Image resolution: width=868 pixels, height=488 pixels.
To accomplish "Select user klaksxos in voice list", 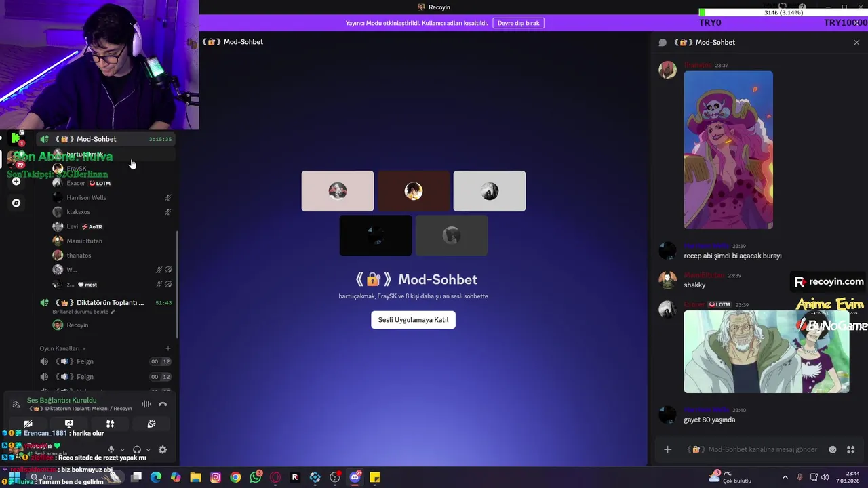I will point(112,212).
